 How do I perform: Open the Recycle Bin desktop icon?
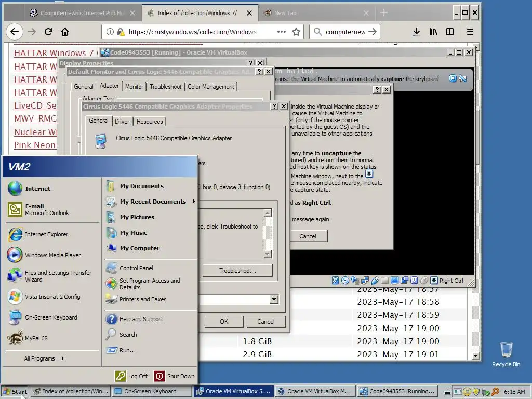(506, 354)
